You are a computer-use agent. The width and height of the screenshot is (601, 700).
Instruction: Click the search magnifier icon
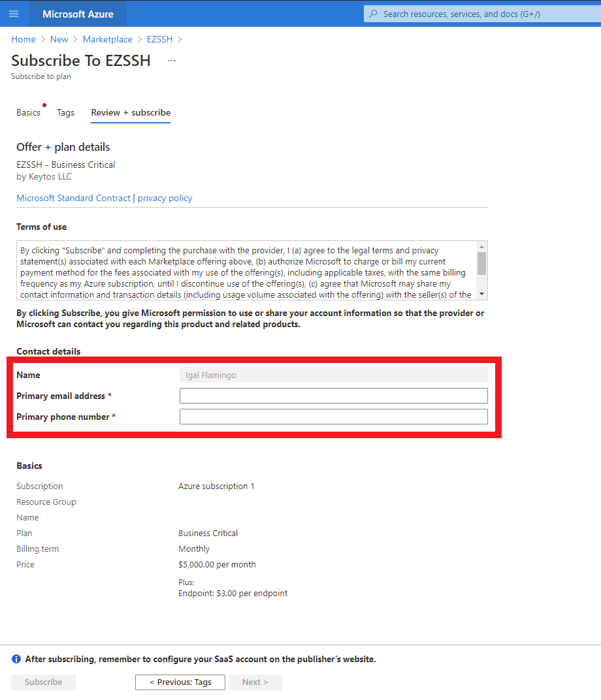click(373, 14)
